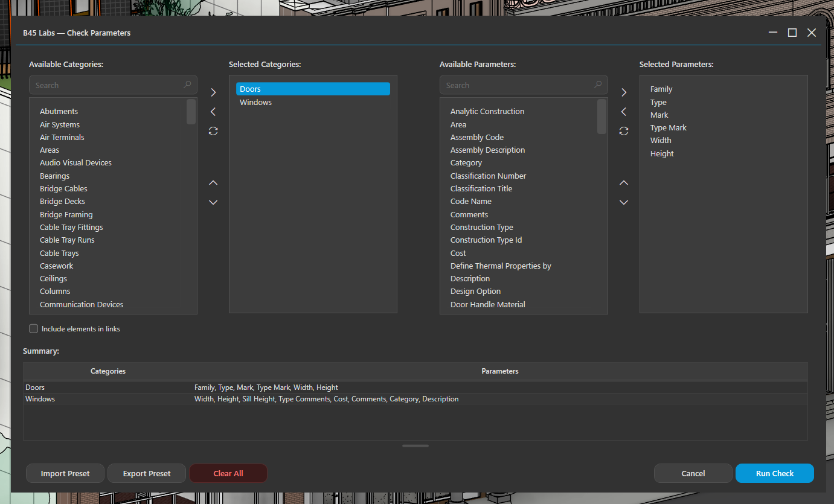834x504 pixels.
Task: Select Audio Visual Devices category
Action: (75, 162)
